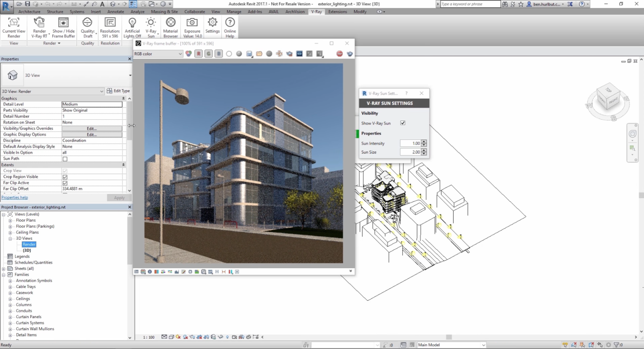The height and width of the screenshot is (349, 644).
Task: Open the Architecture ribbon tab
Action: click(x=29, y=12)
